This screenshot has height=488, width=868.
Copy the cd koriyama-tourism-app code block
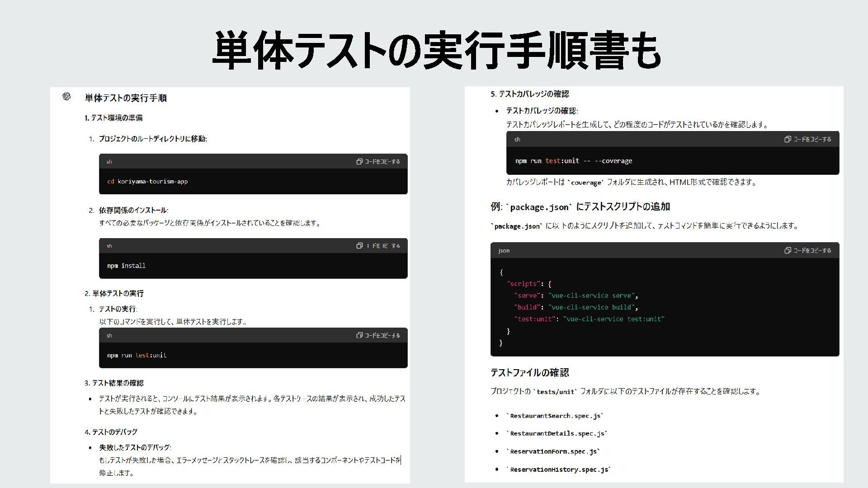coord(378,161)
